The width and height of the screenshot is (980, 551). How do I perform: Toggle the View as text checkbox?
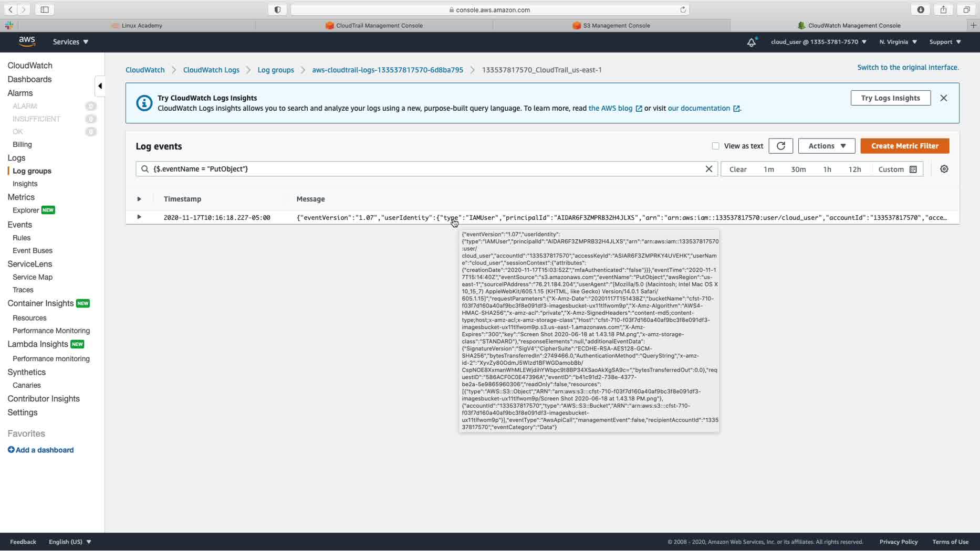coord(715,146)
